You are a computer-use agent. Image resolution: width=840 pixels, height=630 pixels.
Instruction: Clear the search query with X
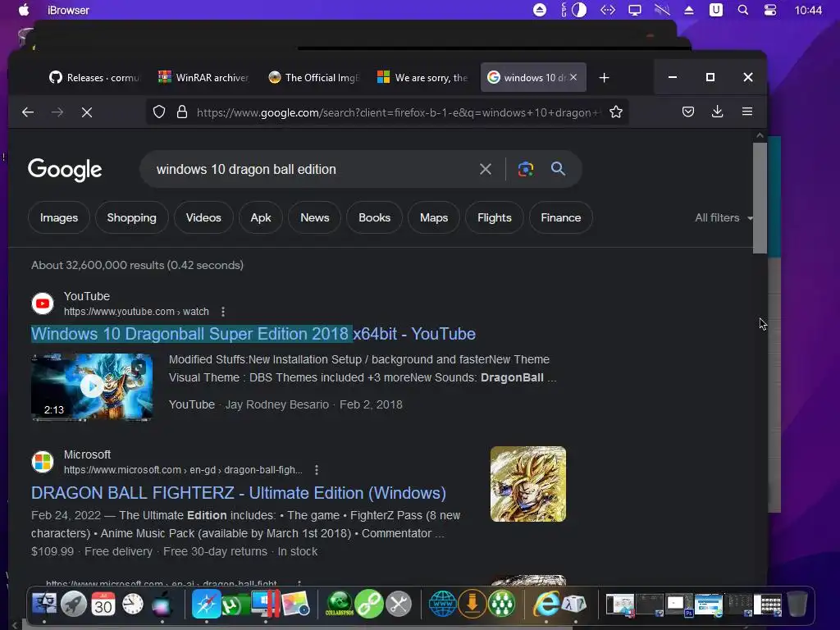point(486,169)
